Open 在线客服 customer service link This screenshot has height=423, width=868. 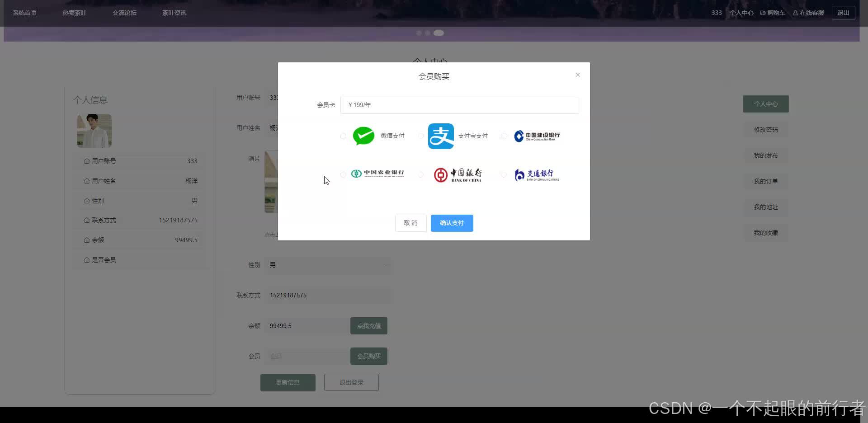click(808, 13)
